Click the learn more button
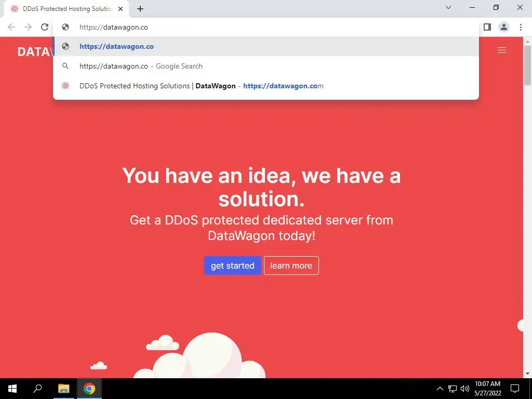Image resolution: width=532 pixels, height=399 pixels. (x=291, y=265)
